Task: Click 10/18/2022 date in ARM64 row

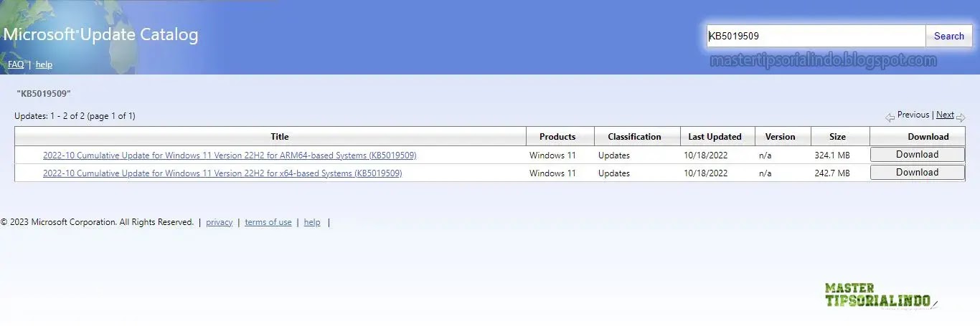Action: (706, 155)
